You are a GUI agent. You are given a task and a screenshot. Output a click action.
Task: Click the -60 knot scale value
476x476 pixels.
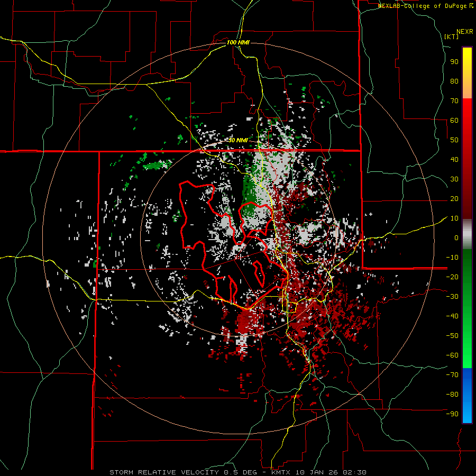[x=452, y=355]
